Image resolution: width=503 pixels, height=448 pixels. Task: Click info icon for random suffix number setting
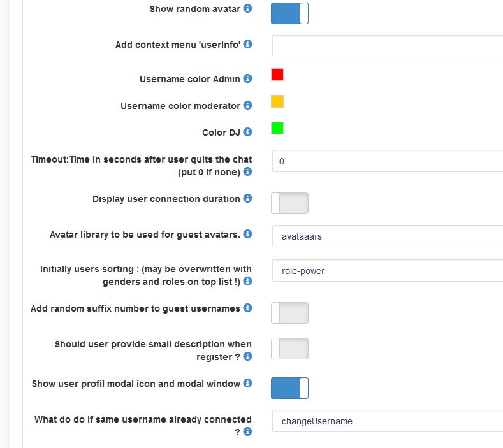coord(248,308)
